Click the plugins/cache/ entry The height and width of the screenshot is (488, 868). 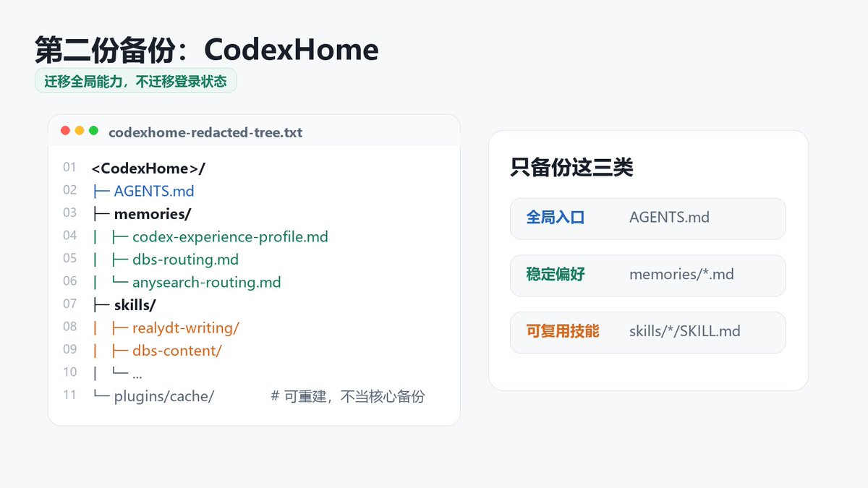click(x=164, y=396)
